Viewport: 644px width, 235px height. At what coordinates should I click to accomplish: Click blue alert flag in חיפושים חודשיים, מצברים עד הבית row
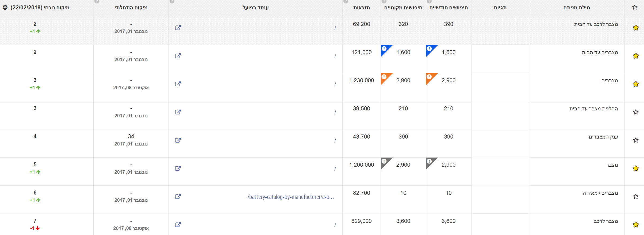430,49
